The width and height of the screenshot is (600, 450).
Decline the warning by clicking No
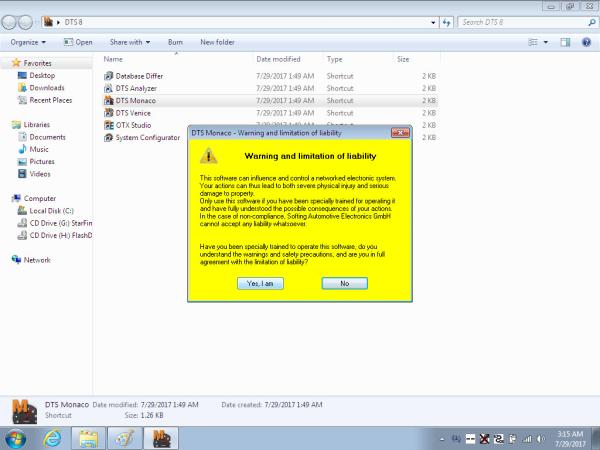click(x=345, y=284)
